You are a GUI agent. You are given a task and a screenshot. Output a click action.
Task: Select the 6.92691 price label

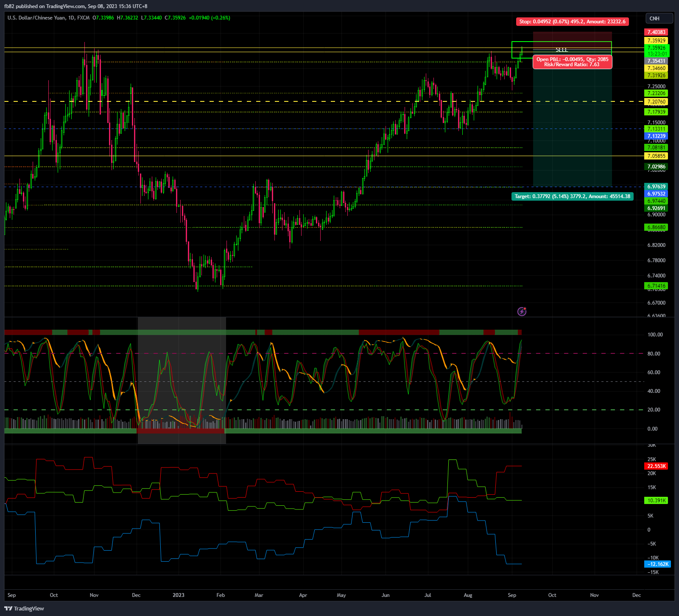tap(657, 208)
